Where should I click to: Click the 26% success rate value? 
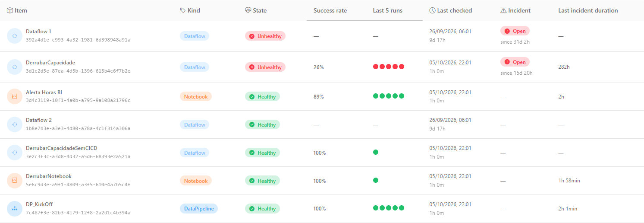(319, 67)
